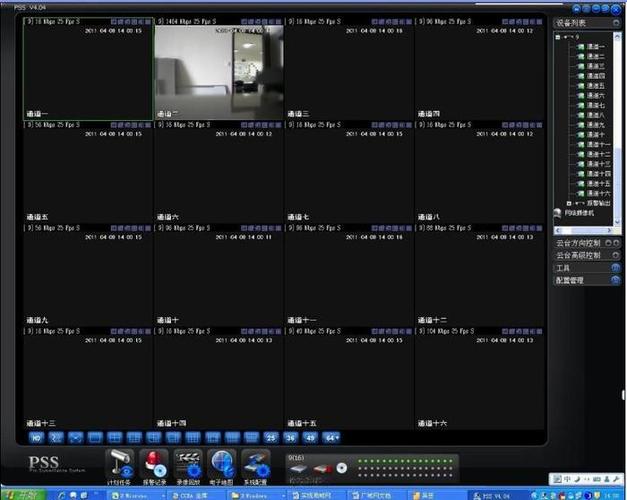Open the 电子地图 e-map globe icon
This screenshot has height=500, width=627.
pyautogui.click(x=222, y=464)
